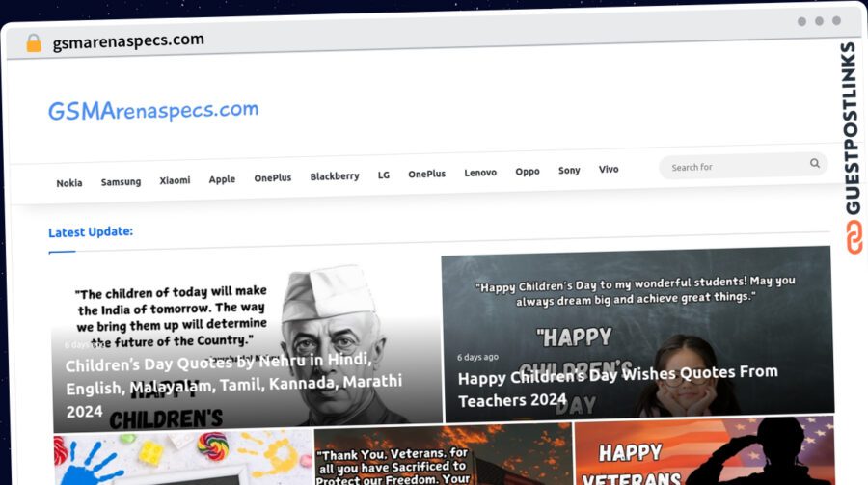Open the OnePlus menu item beside Lenovo
The width and height of the screenshot is (868, 485).
pos(427,174)
